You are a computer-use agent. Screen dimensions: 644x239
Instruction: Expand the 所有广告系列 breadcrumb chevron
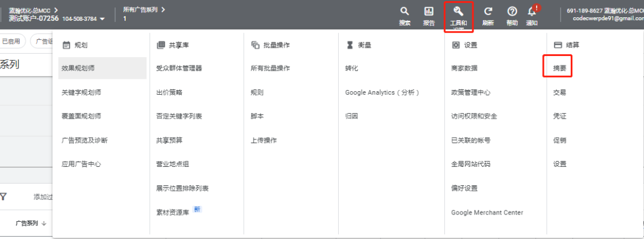(163, 10)
